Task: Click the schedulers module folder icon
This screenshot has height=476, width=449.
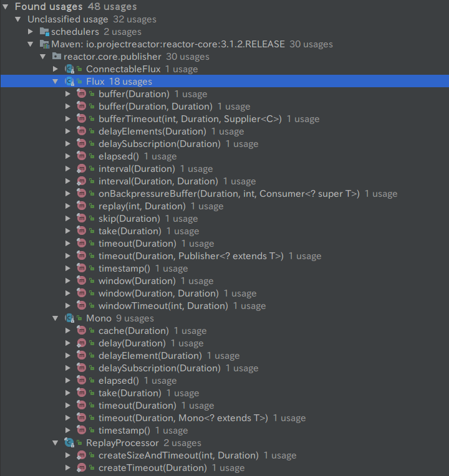Action: (44, 32)
